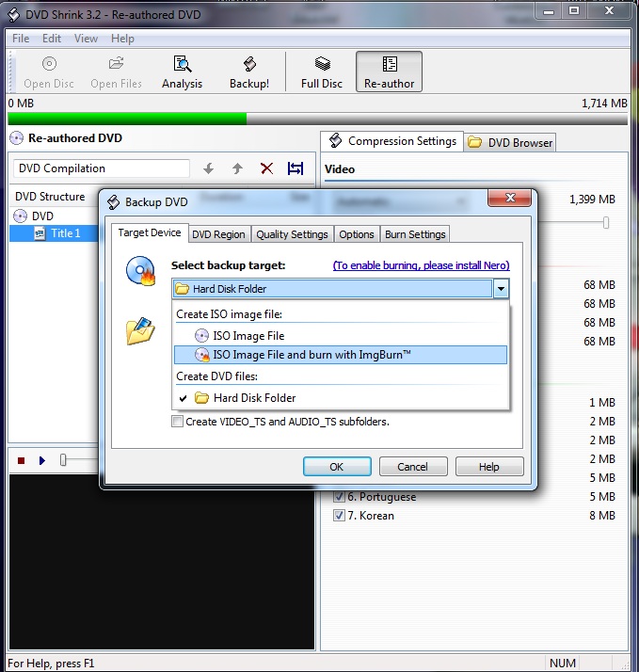Click the 1,399 MB video size value
The height and width of the screenshot is (672, 639).
[x=592, y=200]
